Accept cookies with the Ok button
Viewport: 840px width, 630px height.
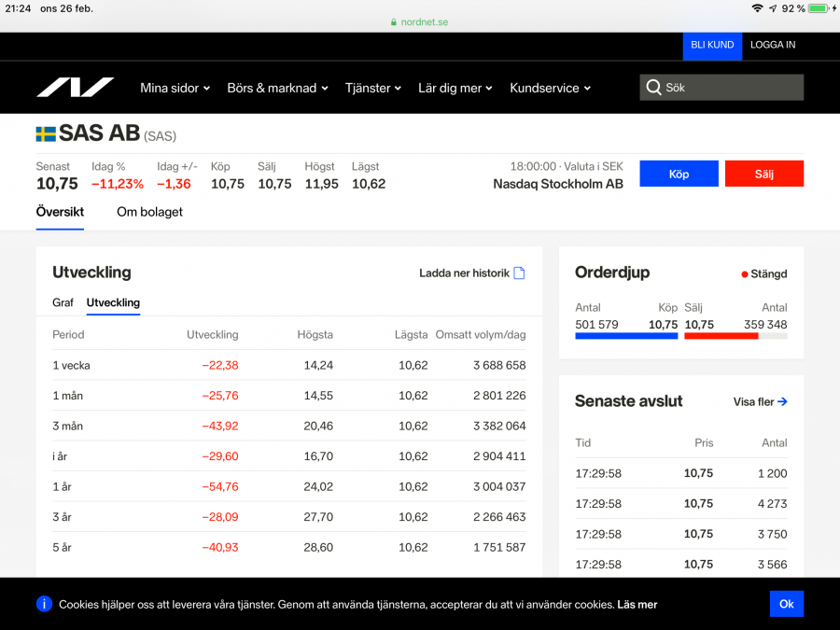tap(786, 604)
